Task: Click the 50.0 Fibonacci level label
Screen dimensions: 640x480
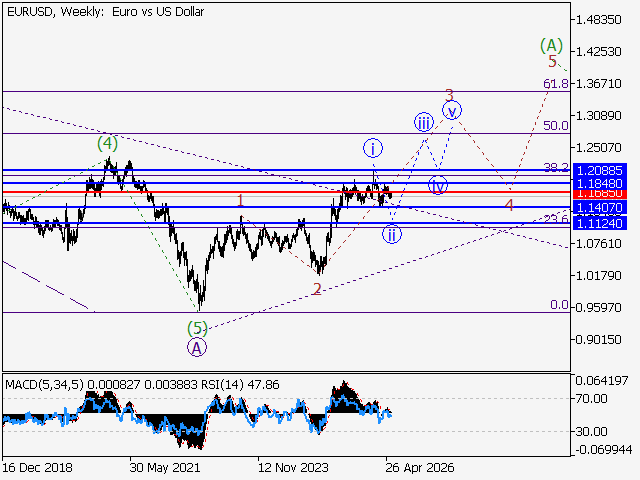Action: point(556,126)
